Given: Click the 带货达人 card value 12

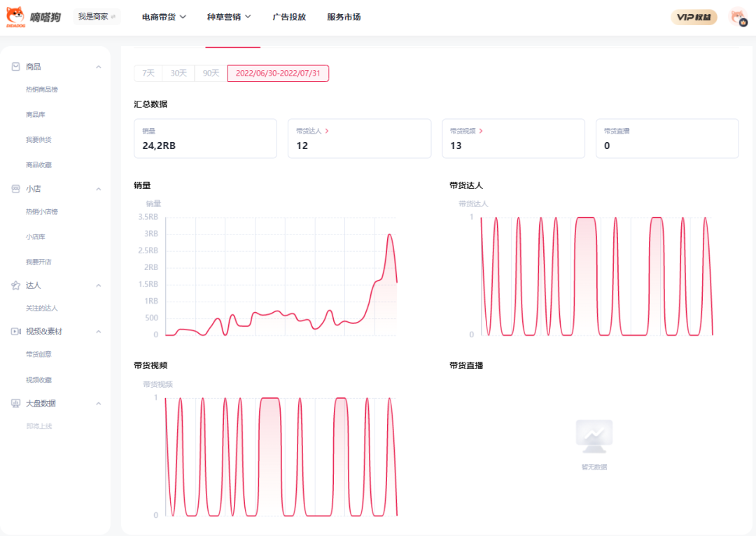Looking at the screenshot, I should (302, 146).
